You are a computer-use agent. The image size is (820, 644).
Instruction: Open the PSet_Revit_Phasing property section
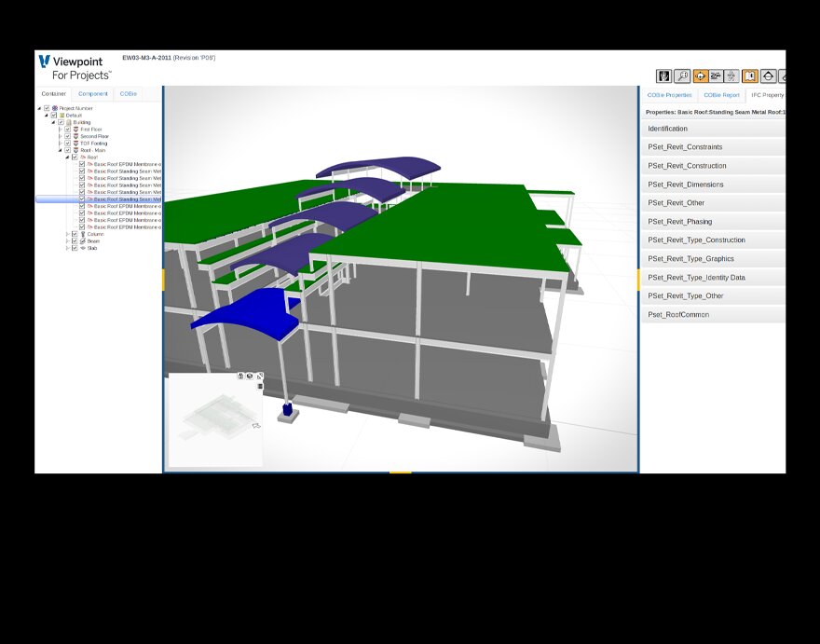713,221
